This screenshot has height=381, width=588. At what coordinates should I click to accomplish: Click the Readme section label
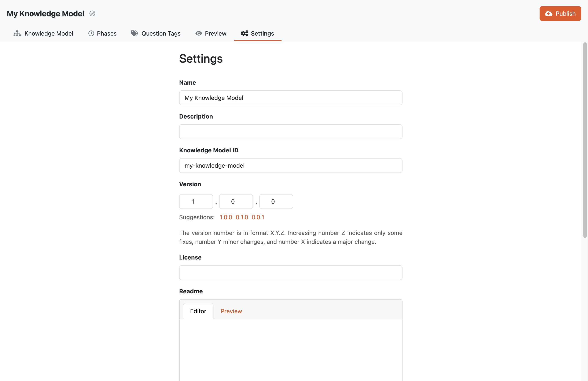click(191, 291)
